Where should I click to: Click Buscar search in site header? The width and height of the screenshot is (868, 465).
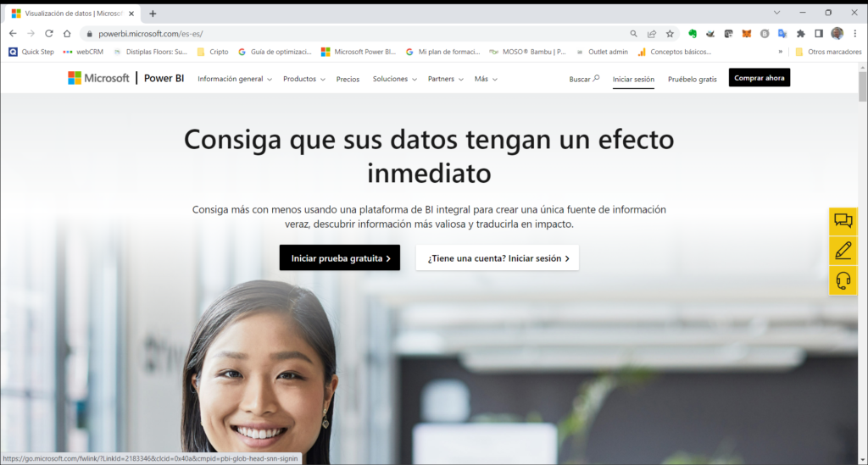coord(584,79)
